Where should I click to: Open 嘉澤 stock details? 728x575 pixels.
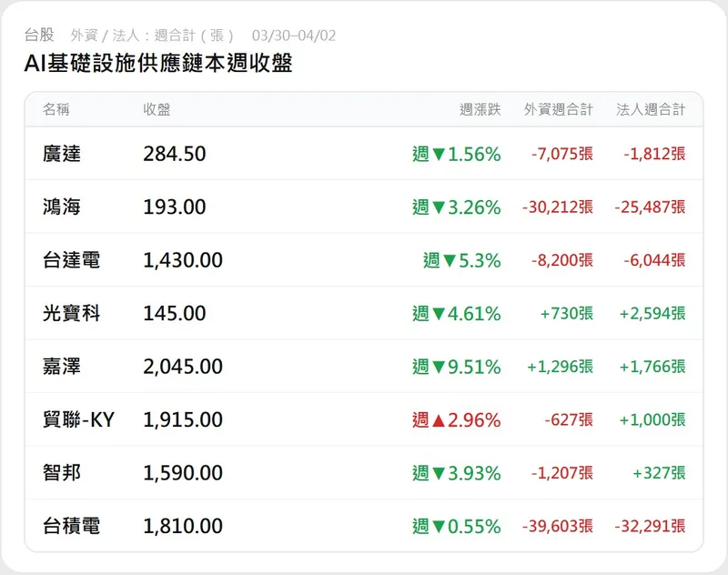(62, 367)
